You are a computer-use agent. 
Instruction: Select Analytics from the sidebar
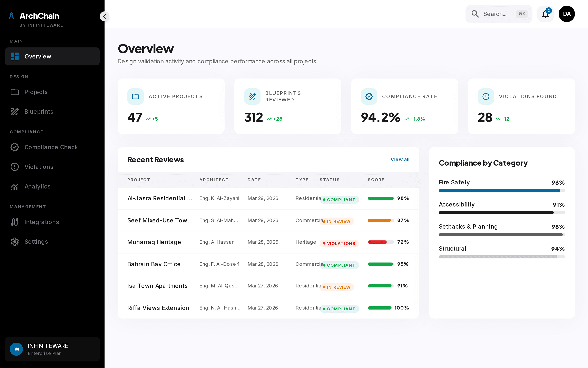coord(52,187)
